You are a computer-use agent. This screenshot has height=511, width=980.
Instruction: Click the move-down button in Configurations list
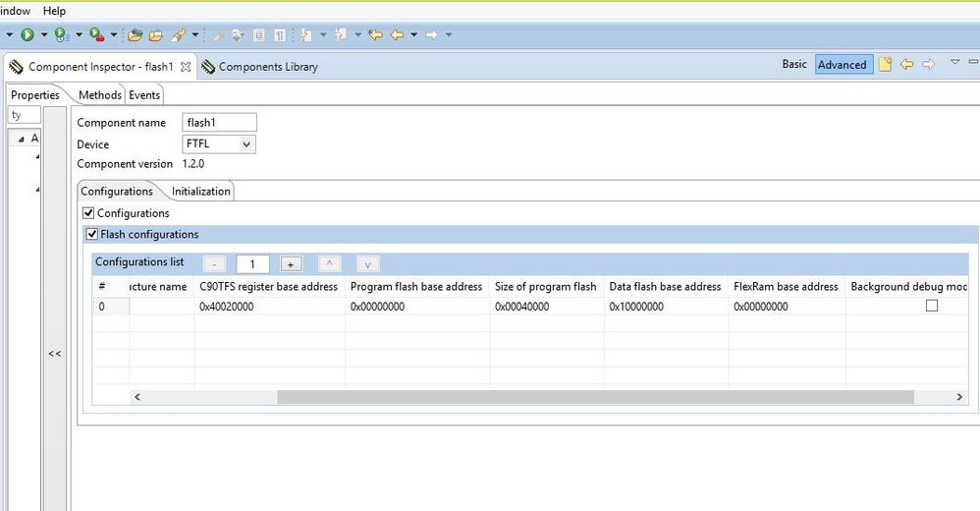point(367,264)
